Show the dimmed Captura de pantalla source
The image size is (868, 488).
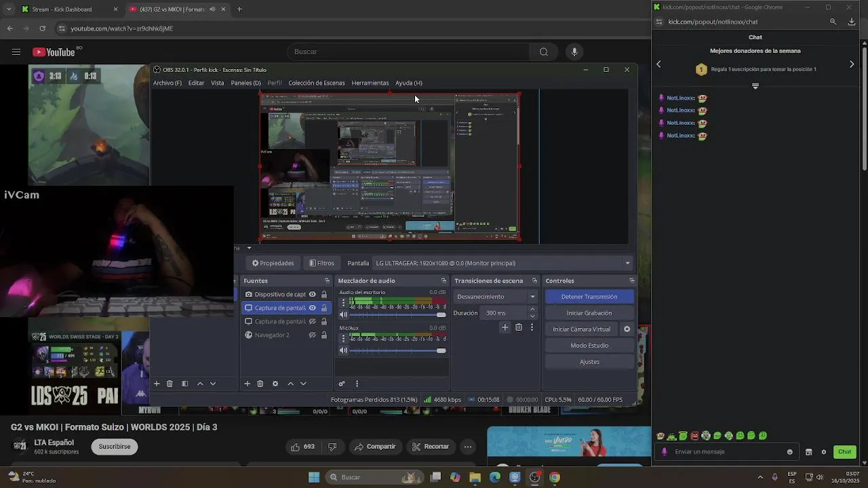313,321
